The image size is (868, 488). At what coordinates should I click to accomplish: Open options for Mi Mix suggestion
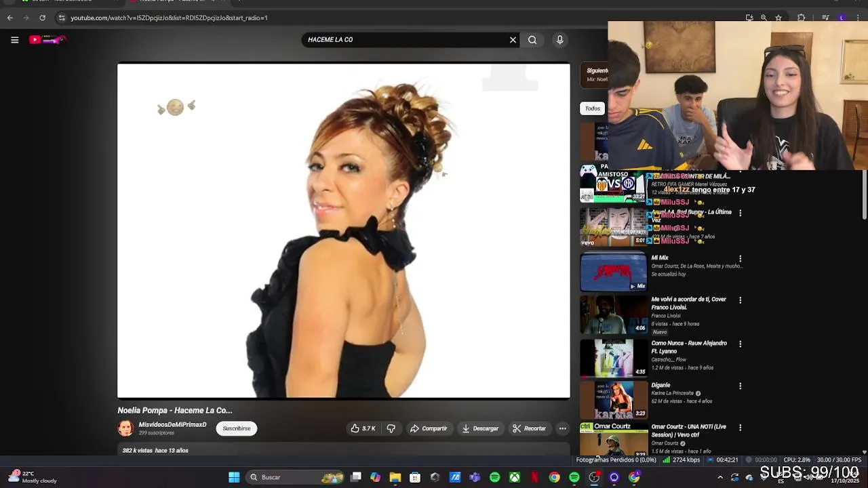pyautogui.click(x=740, y=258)
